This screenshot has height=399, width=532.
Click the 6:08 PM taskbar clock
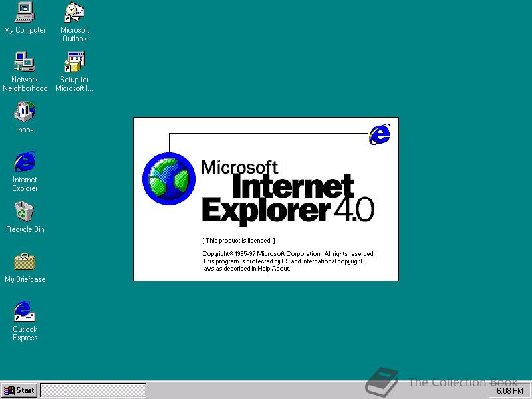pos(509,391)
